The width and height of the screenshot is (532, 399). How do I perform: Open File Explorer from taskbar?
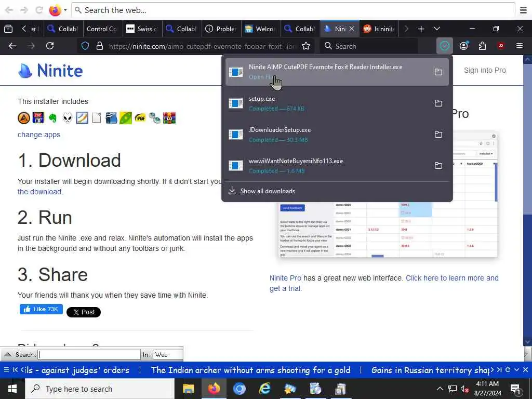188,389
